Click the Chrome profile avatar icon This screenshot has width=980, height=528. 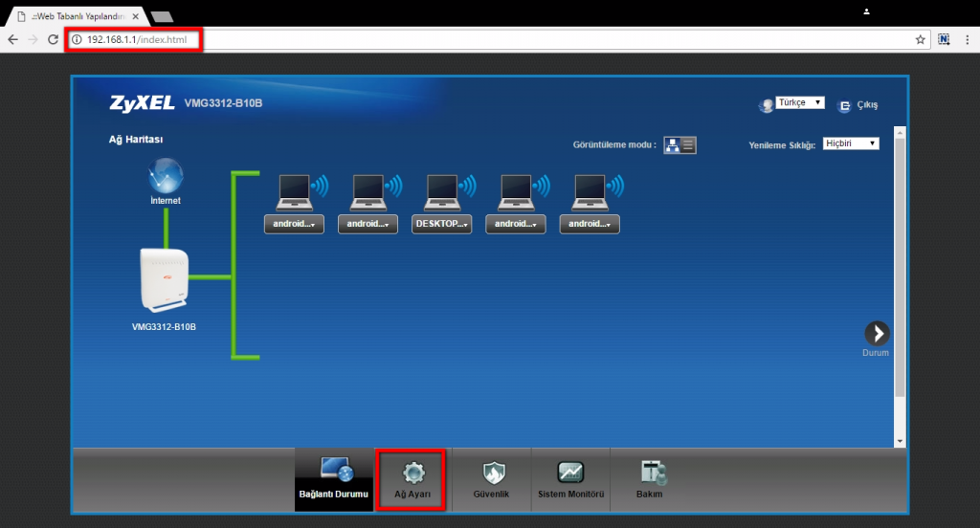click(866, 11)
